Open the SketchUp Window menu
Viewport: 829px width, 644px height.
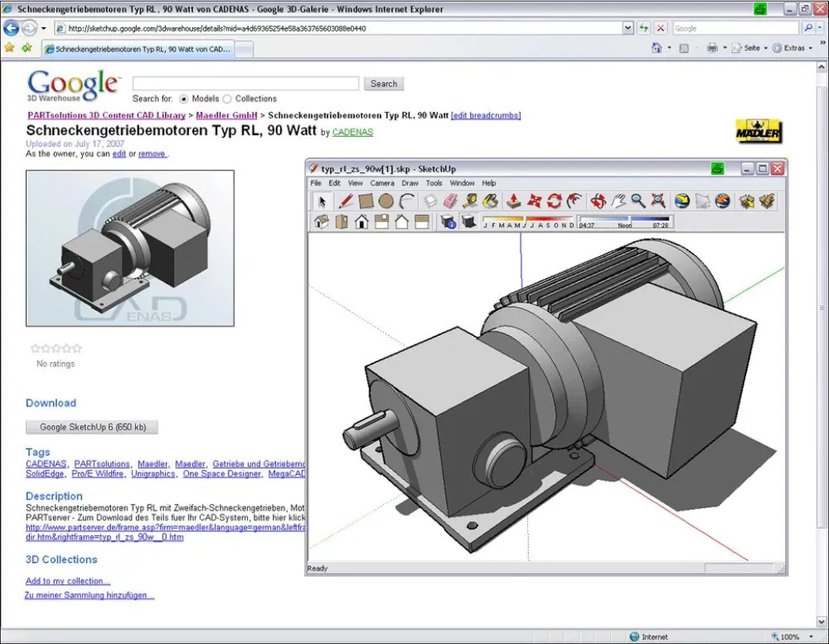pyautogui.click(x=462, y=183)
